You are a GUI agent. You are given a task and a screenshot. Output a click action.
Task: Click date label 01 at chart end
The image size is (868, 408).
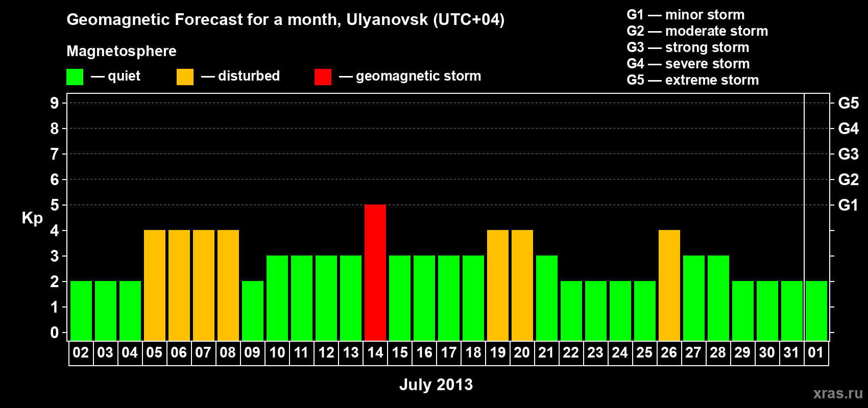[816, 353]
